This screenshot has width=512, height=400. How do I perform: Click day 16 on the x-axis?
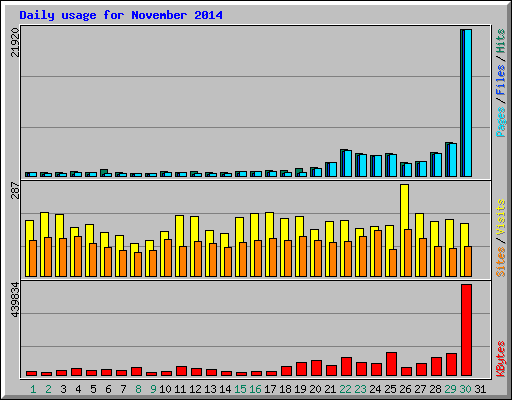click(x=255, y=389)
